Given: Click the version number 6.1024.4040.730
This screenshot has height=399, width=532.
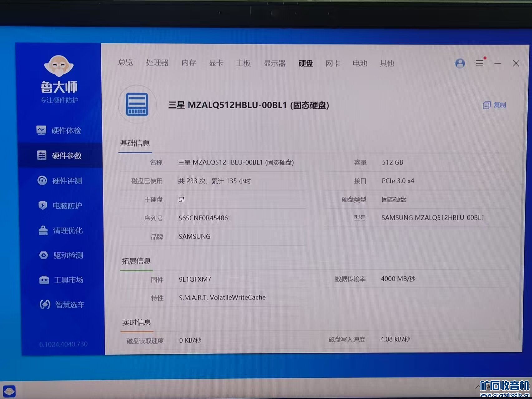Looking at the screenshot, I should (x=63, y=344).
